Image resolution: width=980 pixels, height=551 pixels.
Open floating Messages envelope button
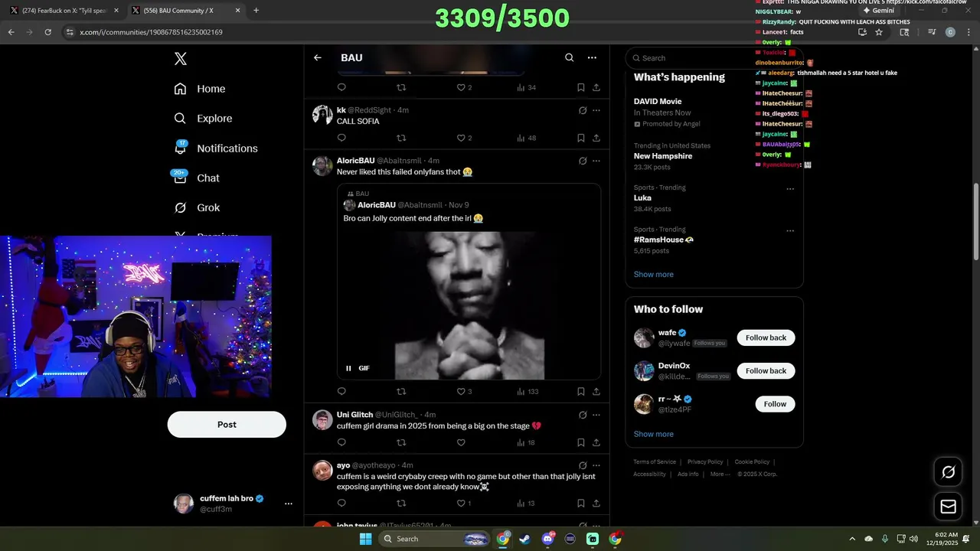point(948,507)
